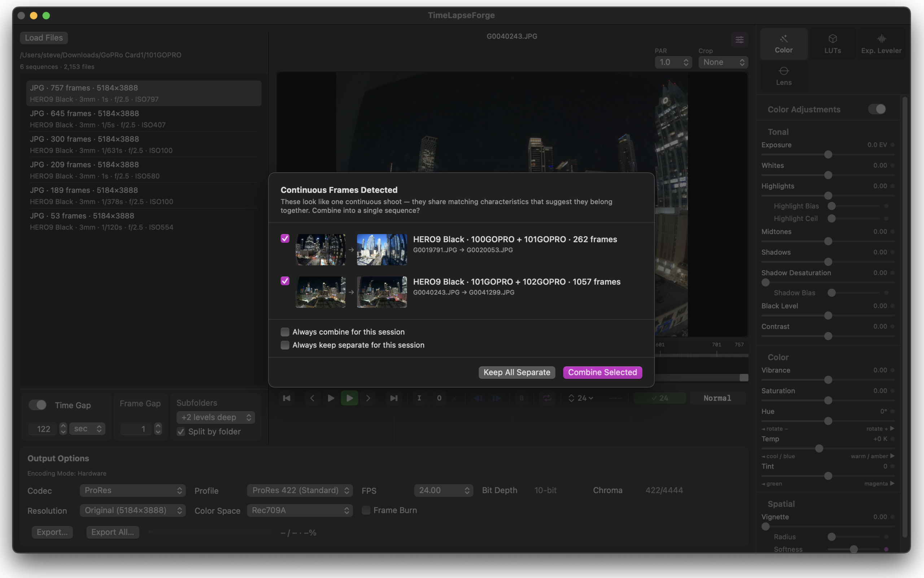Click Keep All Separate button

tap(517, 372)
